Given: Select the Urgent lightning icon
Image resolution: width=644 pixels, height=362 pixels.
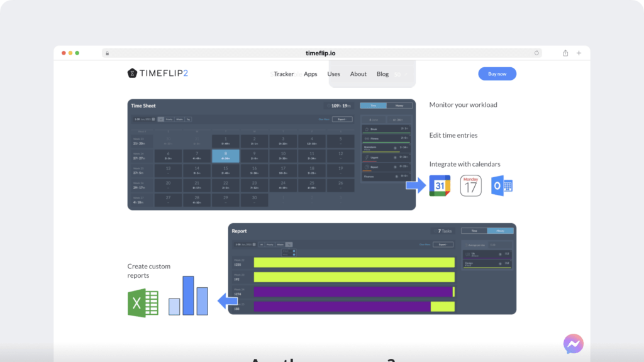Looking at the screenshot, I should (367, 157).
